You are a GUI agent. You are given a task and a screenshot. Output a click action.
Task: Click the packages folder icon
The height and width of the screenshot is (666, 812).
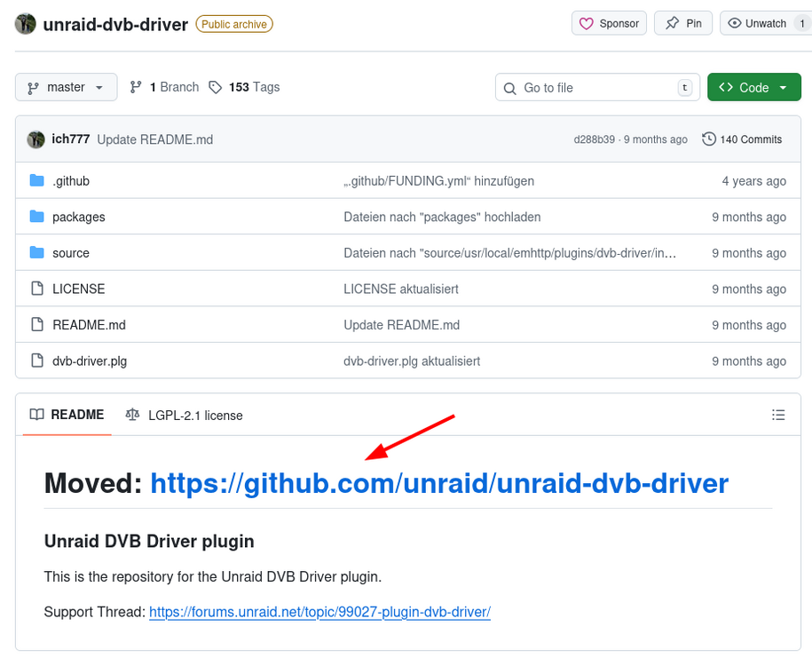pos(36,216)
